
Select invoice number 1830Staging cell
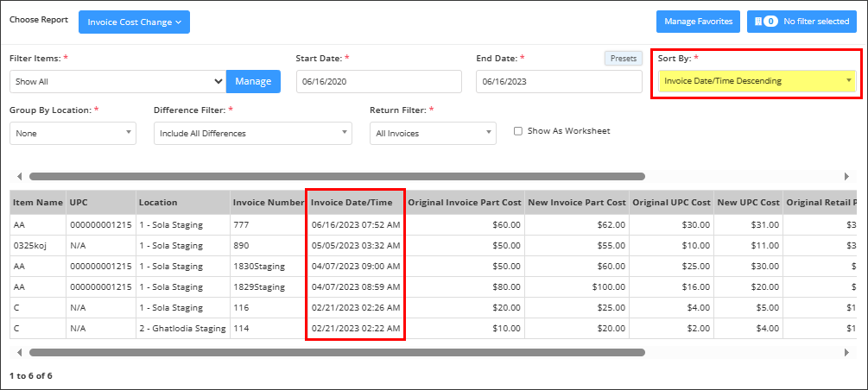[x=268, y=266]
